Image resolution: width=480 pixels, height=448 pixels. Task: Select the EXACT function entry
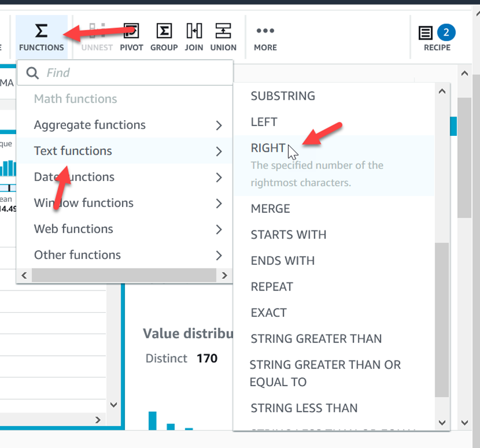[x=268, y=313]
